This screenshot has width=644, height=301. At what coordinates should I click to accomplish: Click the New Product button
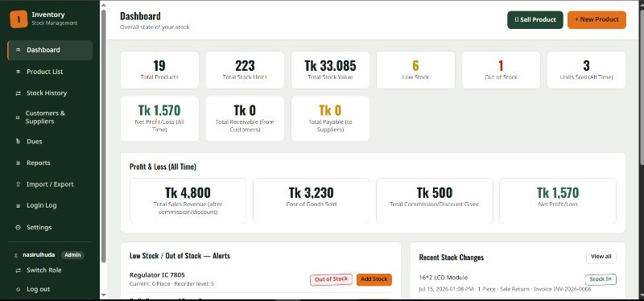tap(597, 19)
